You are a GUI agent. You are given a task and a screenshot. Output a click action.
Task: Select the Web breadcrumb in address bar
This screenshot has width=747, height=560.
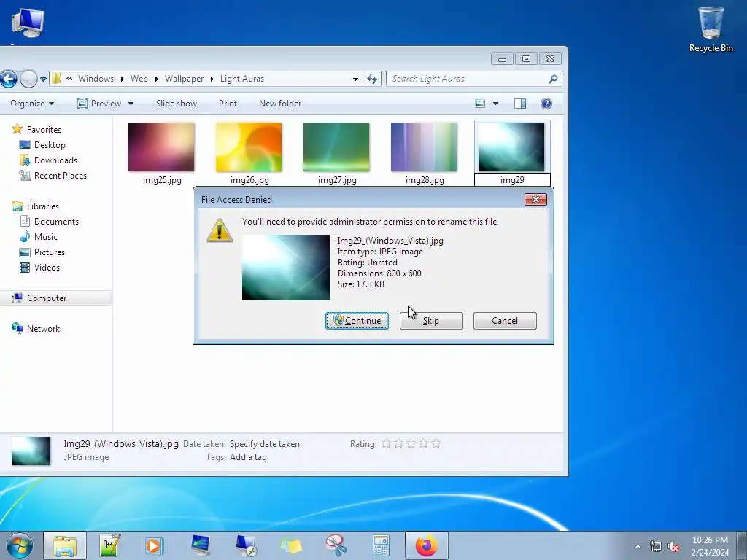click(139, 79)
